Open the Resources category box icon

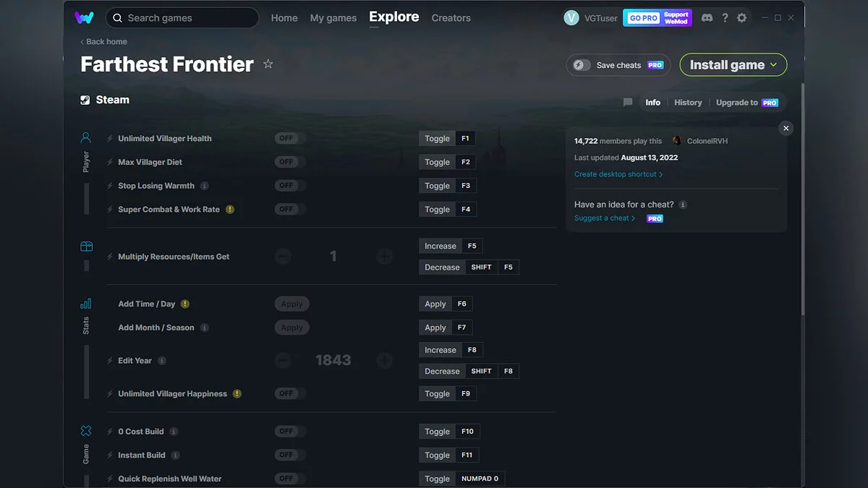[x=86, y=246]
